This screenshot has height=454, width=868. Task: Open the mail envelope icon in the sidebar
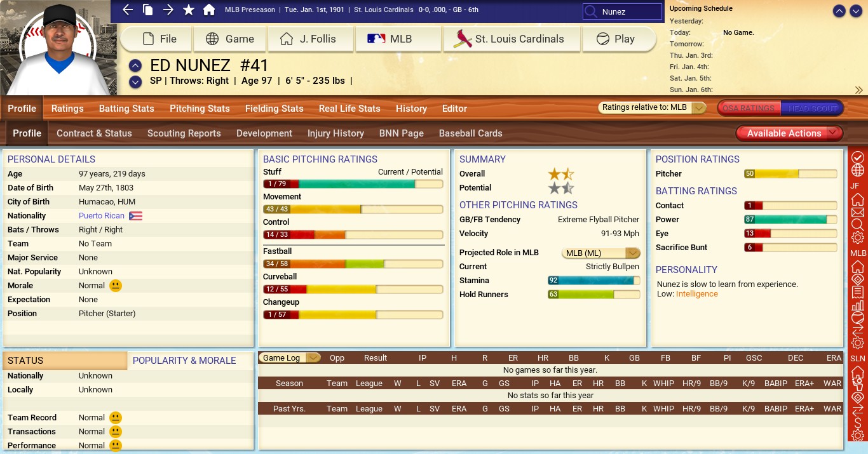pos(858,212)
